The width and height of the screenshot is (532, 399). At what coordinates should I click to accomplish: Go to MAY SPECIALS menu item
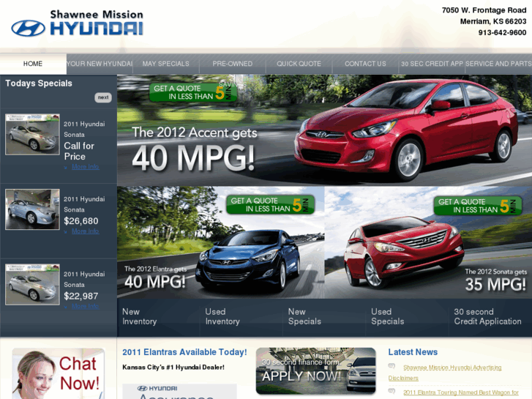click(166, 64)
